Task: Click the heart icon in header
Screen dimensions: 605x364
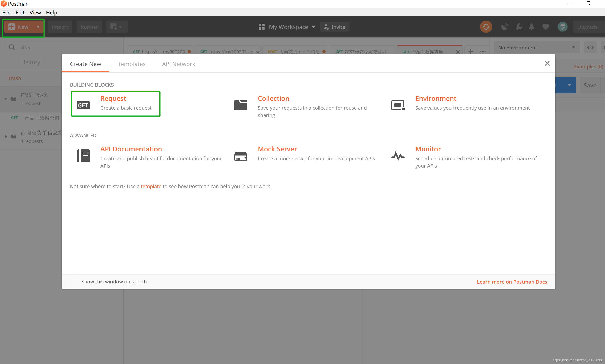Action: pos(546,27)
